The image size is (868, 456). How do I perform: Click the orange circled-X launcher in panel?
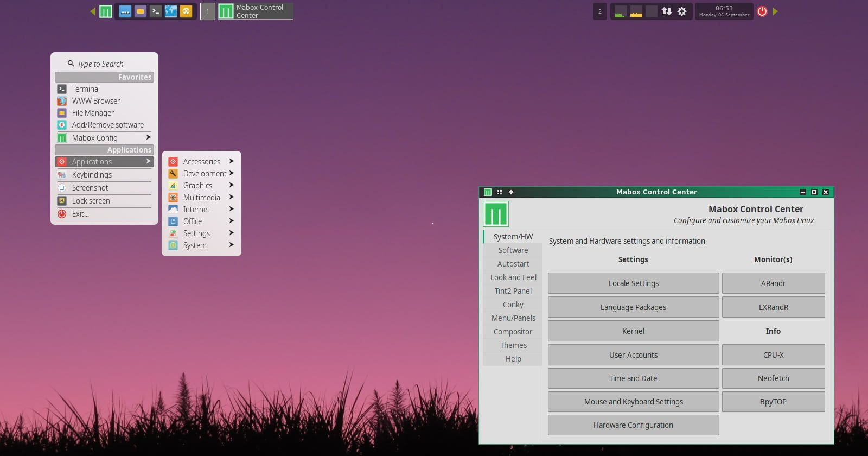186,11
